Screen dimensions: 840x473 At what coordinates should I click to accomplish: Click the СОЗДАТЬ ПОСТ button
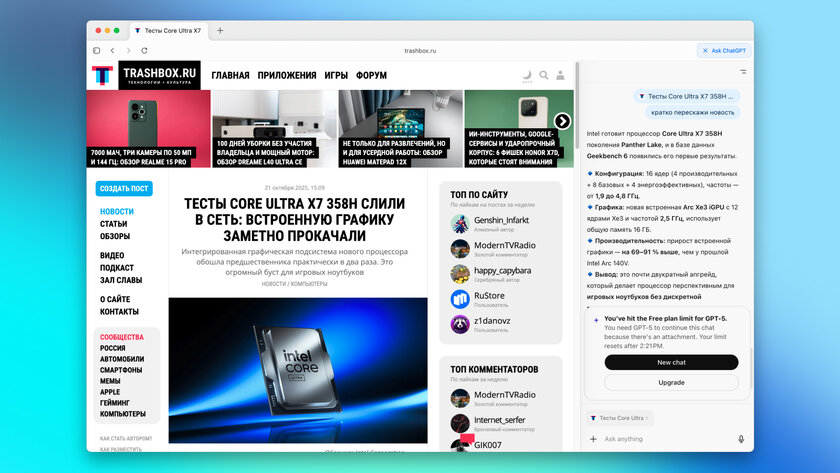click(x=124, y=189)
